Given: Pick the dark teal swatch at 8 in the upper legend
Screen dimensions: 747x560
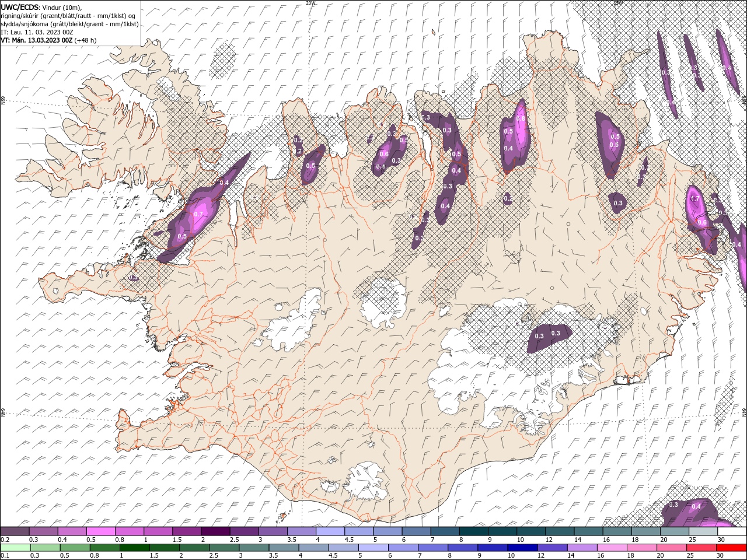Looking at the screenshot, I should pyautogui.click(x=474, y=531).
